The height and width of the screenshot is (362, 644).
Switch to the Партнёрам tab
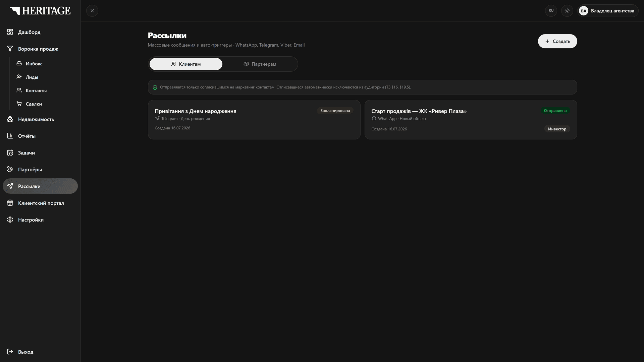pos(260,64)
